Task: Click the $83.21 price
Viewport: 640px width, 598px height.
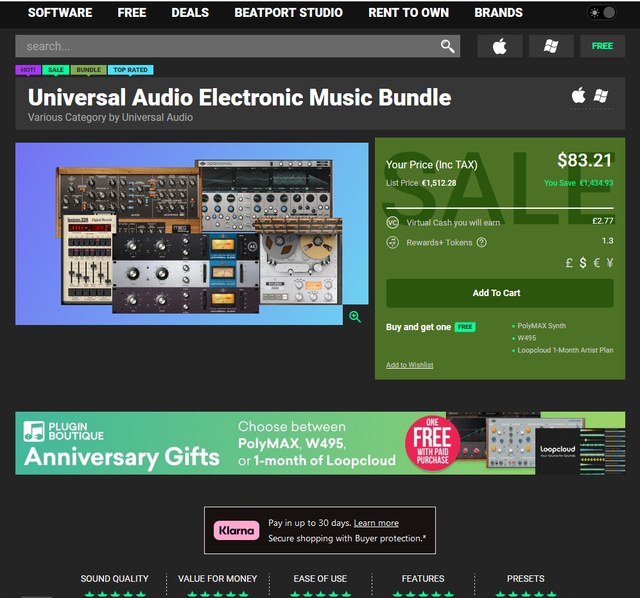Action: tap(584, 160)
